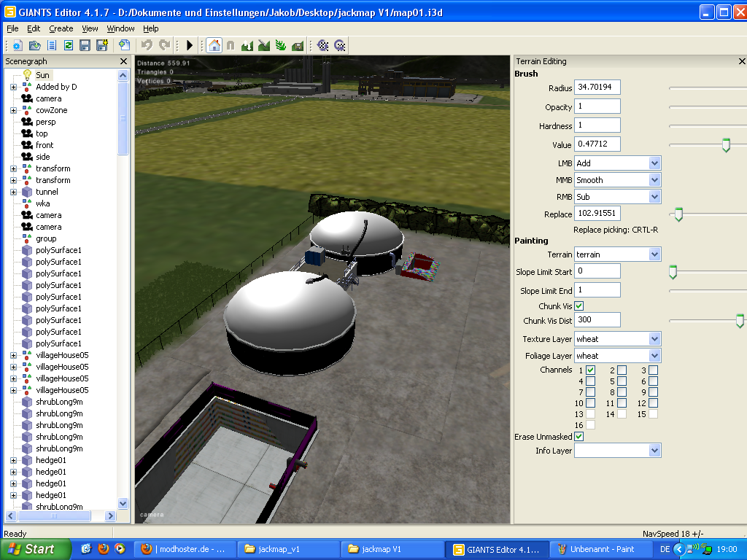The image size is (747, 560).
Task: Open jackmap_v1 folder from taskbar
Action: pos(289,549)
